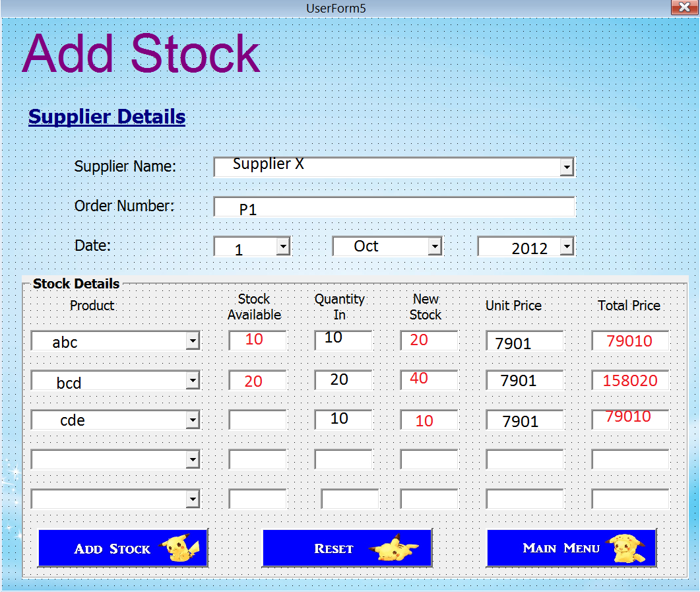Click empty Unit Price field in fourth row
The image size is (700, 592).
(525, 459)
